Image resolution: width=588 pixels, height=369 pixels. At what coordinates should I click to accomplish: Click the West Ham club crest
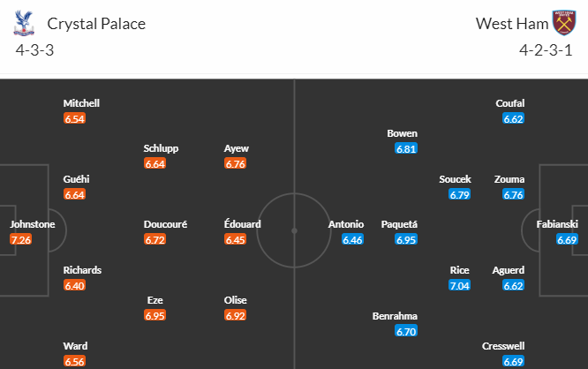tap(563, 23)
